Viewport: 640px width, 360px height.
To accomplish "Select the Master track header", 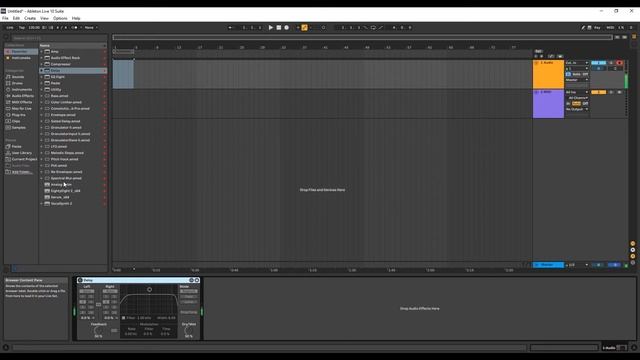I will pyautogui.click(x=548, y=265).
